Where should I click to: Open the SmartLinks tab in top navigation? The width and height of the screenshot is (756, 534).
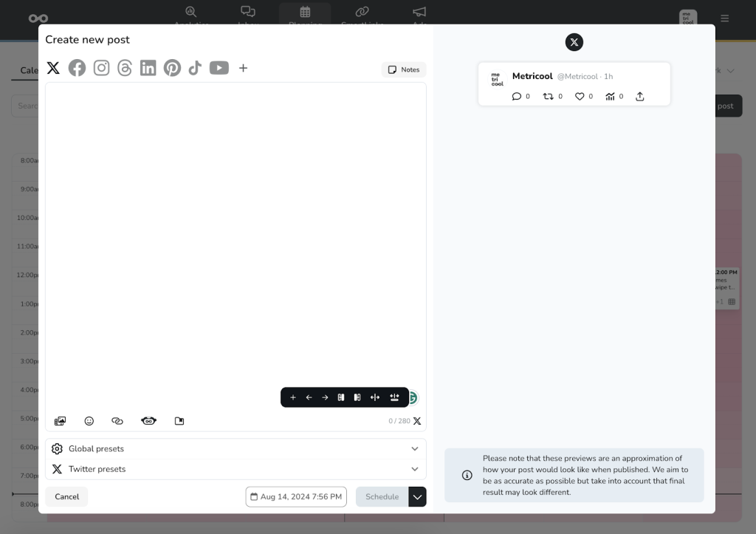(362, 15)
